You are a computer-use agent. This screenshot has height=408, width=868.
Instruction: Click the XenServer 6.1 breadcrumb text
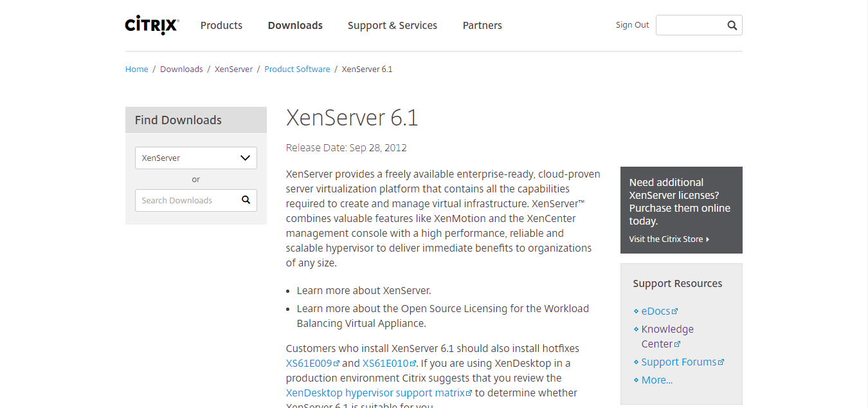coord(367,69)
